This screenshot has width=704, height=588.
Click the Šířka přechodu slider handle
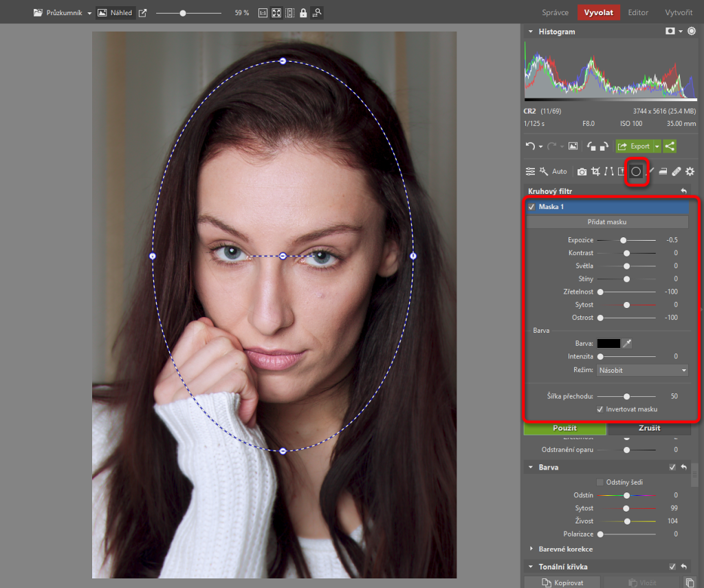point(626,396)
